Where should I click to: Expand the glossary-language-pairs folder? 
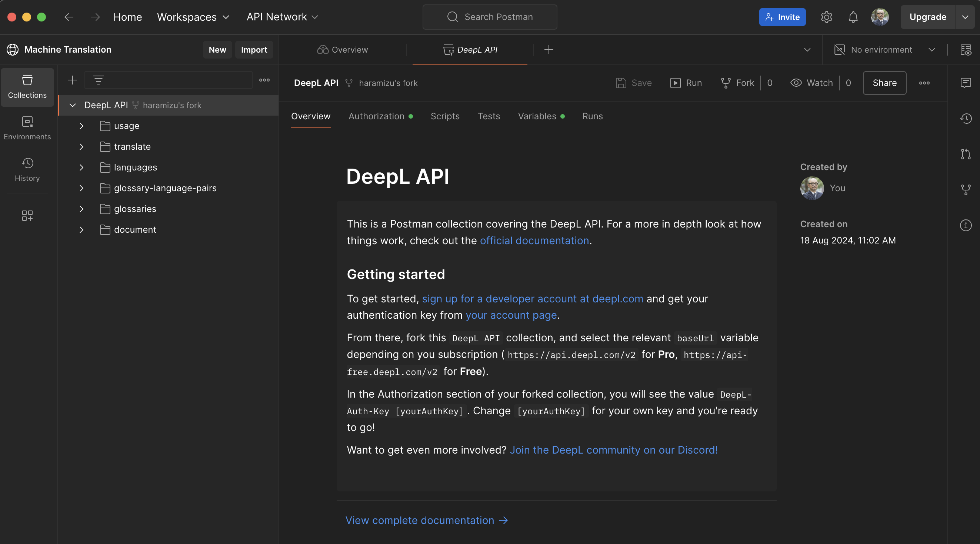[81, 188]
